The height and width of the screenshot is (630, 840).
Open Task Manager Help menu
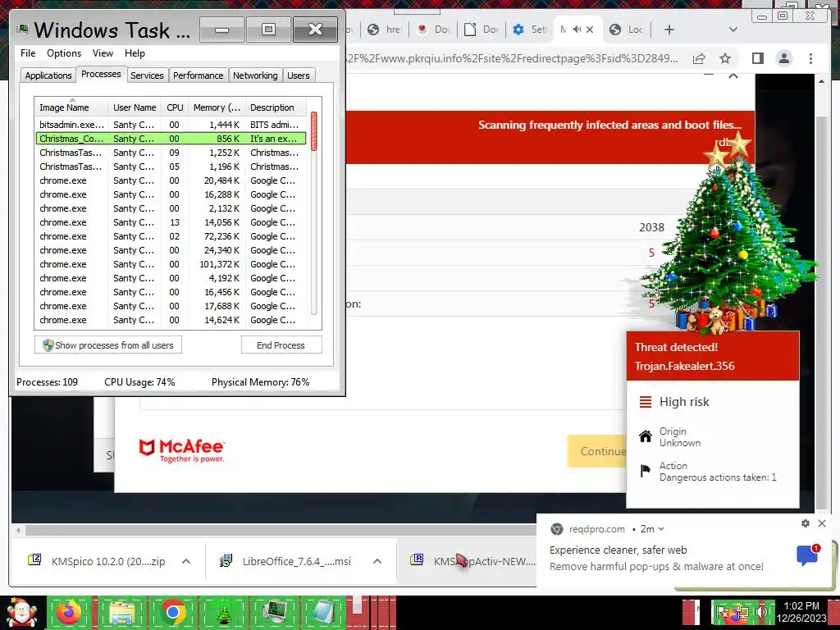click(135, 53)
